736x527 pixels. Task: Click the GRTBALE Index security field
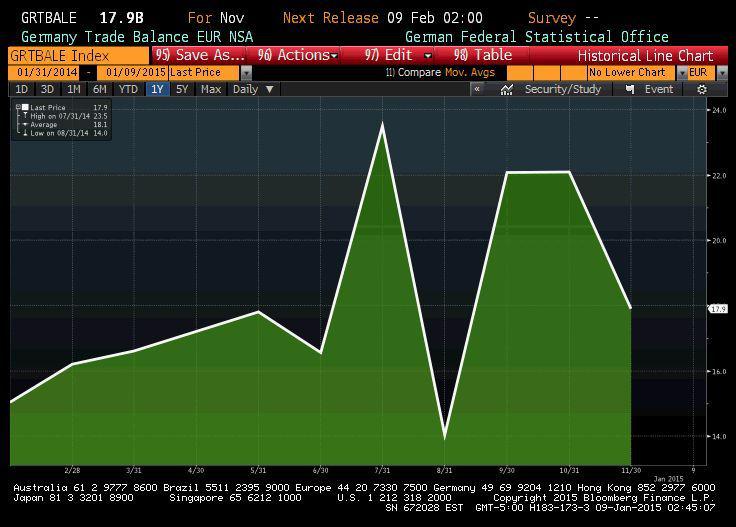click(58, 55)
